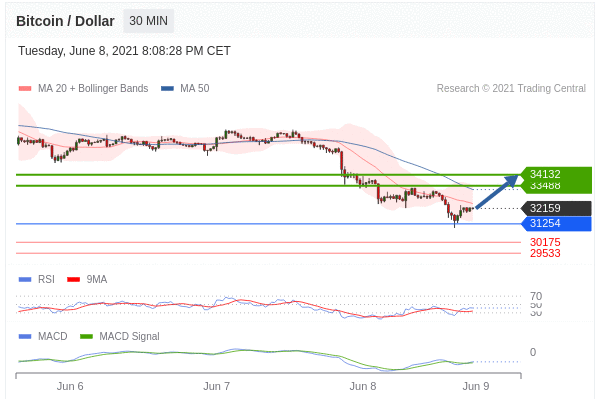
Task: Select the Jun 9 date marker
Action: tap(476, 386)
